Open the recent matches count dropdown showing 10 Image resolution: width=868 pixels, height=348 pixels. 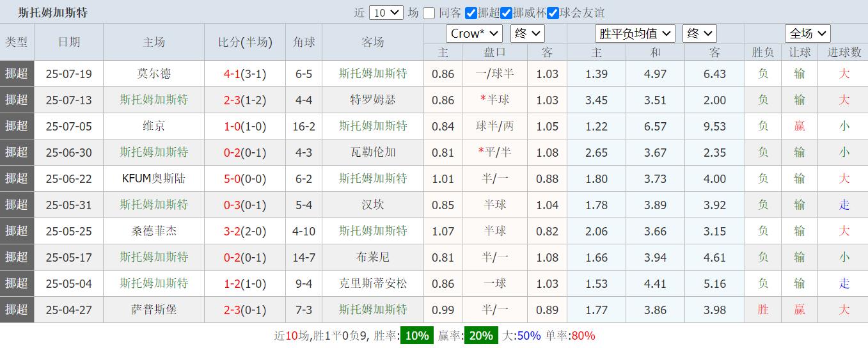tap(386, 13)
